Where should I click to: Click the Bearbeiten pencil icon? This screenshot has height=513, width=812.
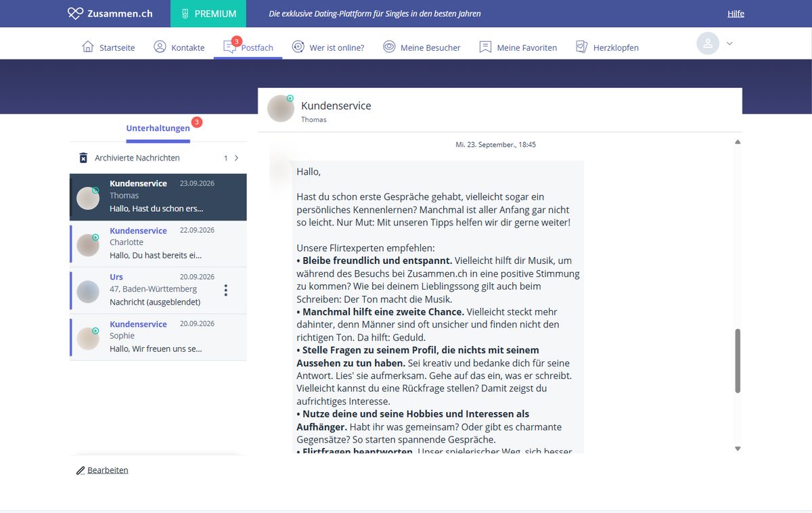point(81,470)
